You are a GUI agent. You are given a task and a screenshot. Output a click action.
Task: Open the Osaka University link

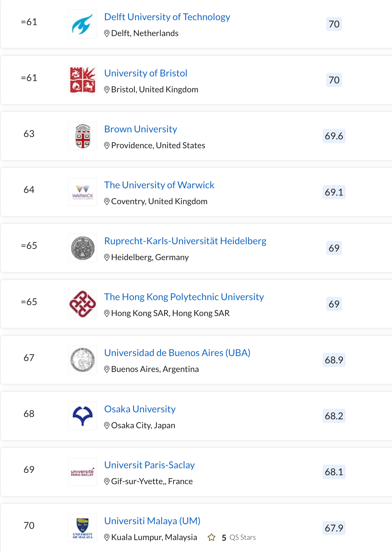(x=140, y=409)
